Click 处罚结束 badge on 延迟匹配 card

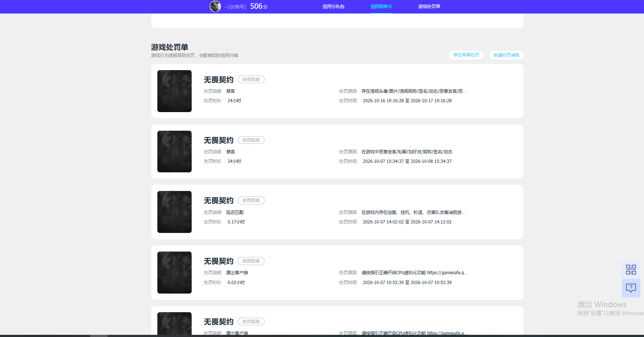point(251,200)
